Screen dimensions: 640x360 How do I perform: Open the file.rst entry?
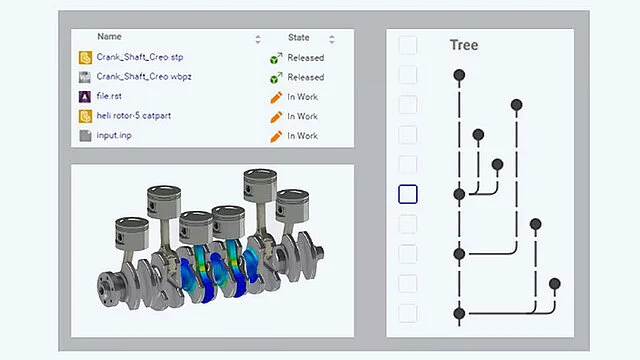pos(109,96)
